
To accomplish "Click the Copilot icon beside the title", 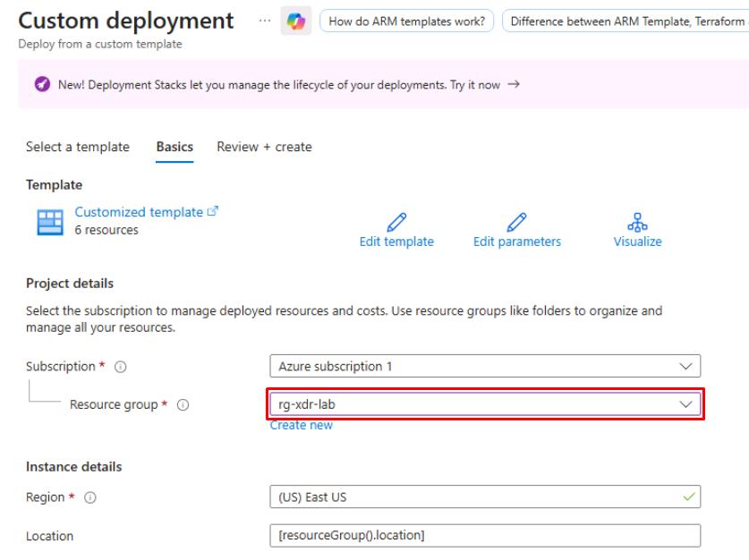I will 294,21.
